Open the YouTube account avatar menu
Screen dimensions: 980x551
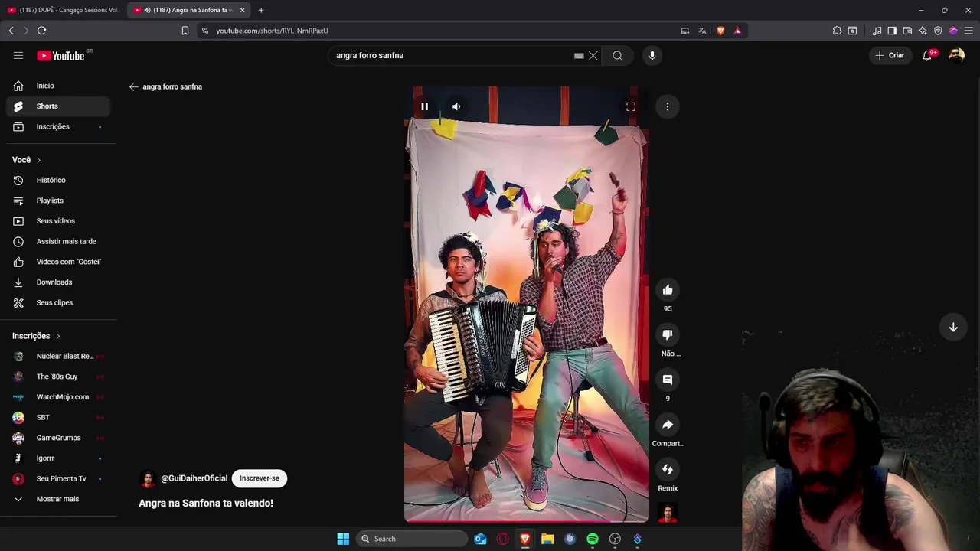point(956,55)
